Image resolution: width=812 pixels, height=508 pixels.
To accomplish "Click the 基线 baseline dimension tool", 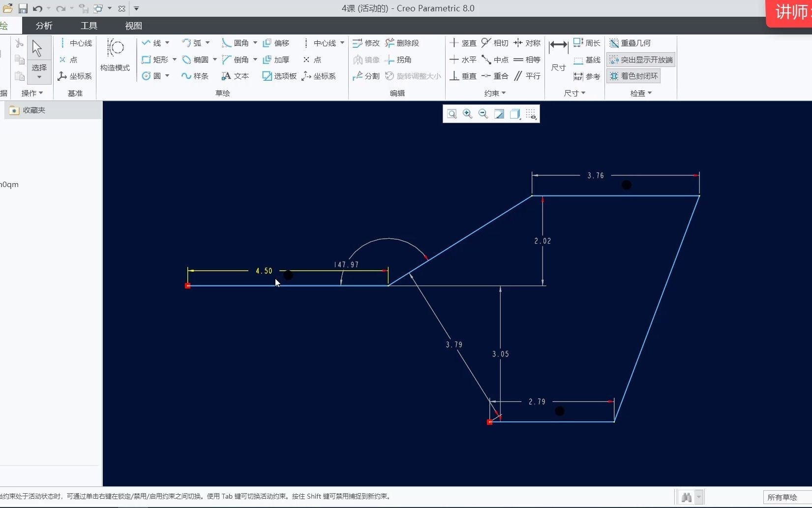I will tap(587, 60).
